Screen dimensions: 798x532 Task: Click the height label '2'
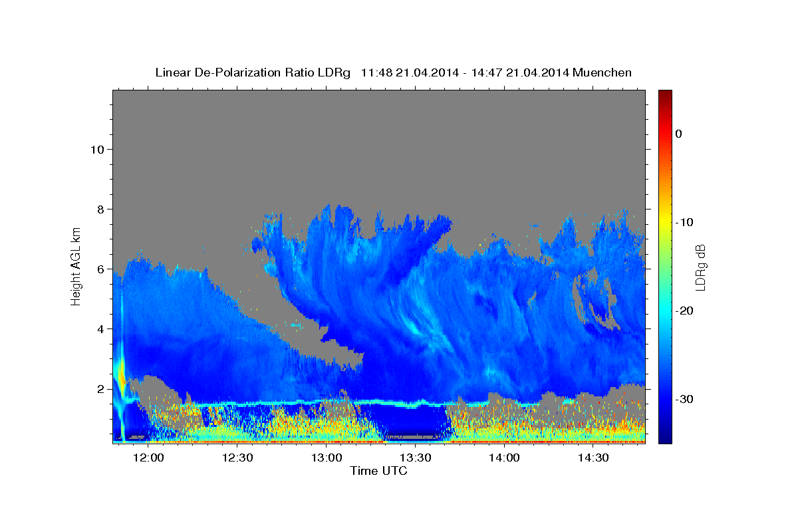pos(100,388)
